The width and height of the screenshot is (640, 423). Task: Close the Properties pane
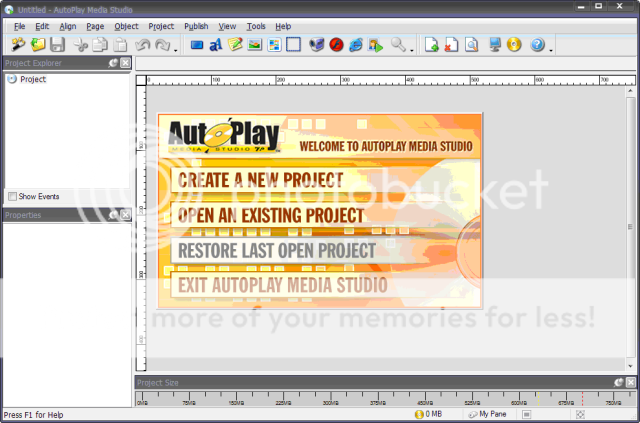pos(125,215)
